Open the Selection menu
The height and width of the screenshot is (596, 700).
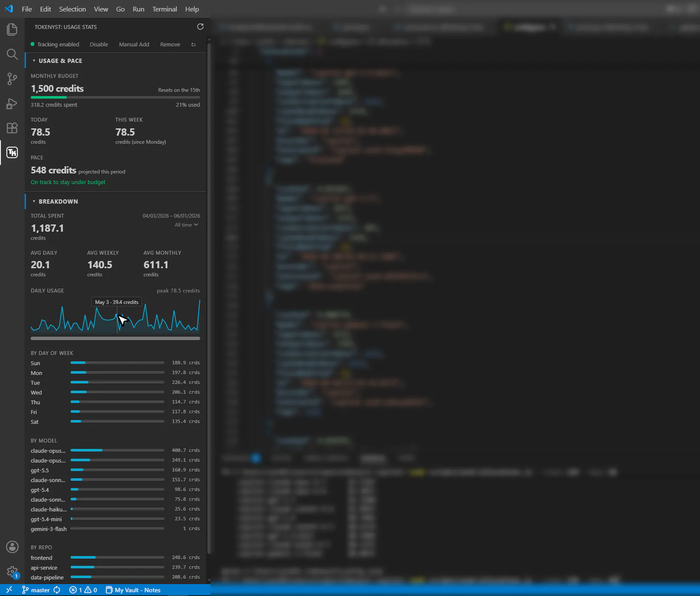click(x=72, y=9)
